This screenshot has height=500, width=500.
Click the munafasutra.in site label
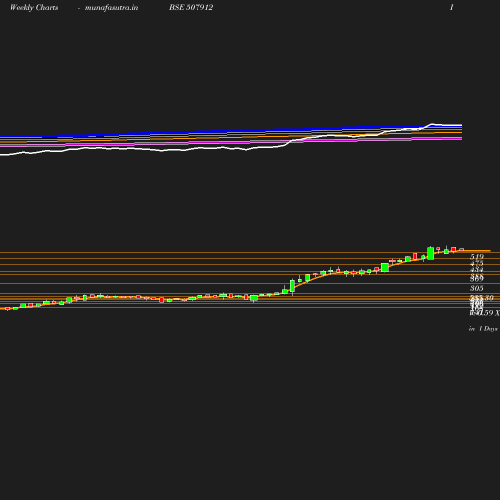111,7
